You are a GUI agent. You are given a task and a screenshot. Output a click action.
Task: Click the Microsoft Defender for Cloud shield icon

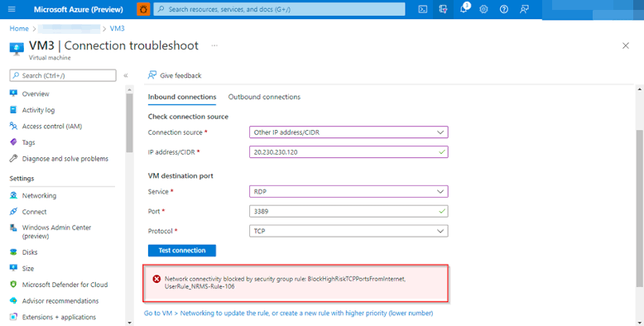coord(13,285)
